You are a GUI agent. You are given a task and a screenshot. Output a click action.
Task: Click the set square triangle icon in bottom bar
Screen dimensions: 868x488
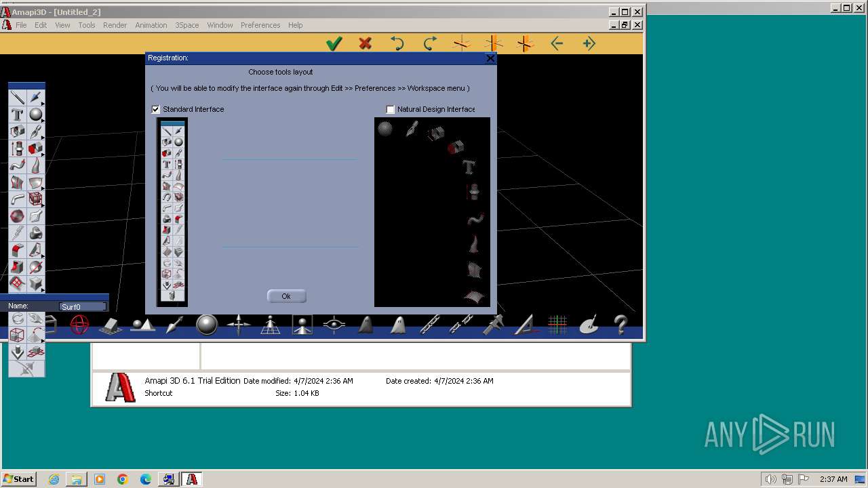pos(526,325)
